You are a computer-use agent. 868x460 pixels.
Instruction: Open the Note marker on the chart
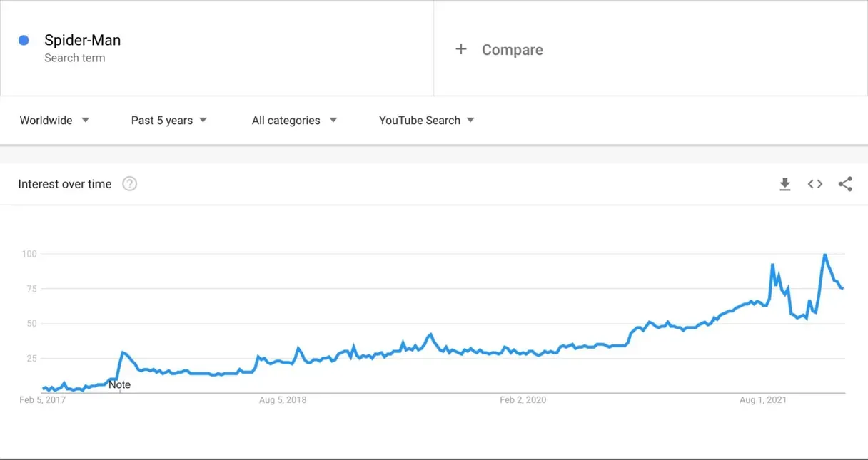119,385
